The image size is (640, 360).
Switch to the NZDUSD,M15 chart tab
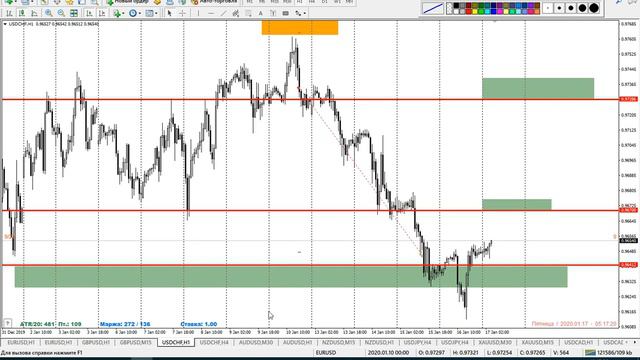(x=338, y=342)
